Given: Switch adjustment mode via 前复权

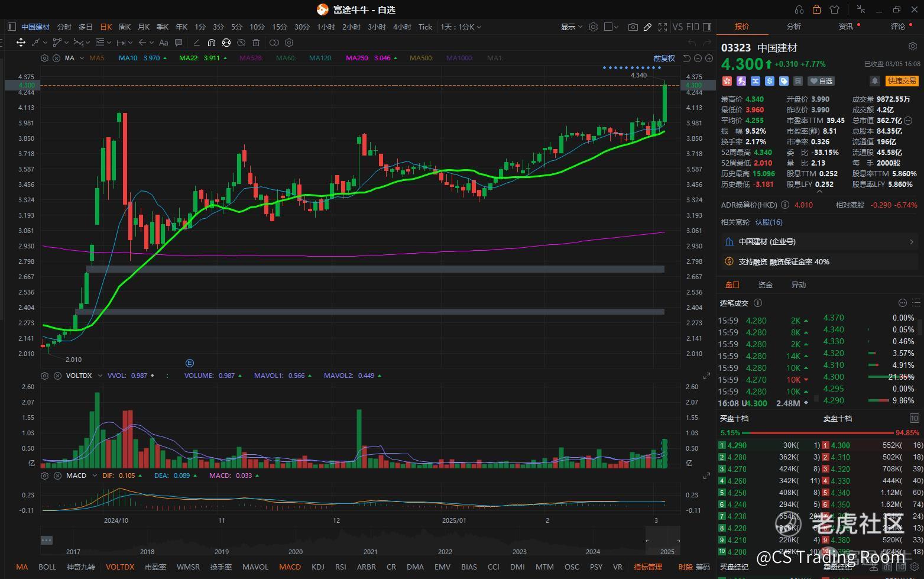Looking at the screenshot, I should pos(664,58).
